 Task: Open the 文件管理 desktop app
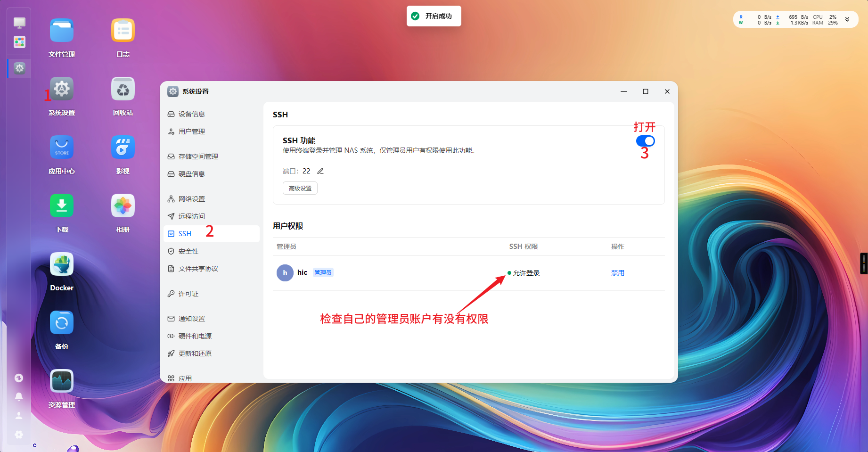coord(62,31)
